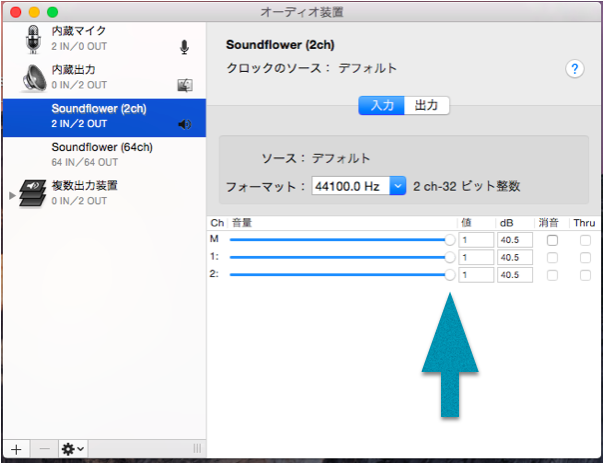Switch to the 出力 tab
The height and width of the screenshot is (463, 603).
click(x=426, y=105)
